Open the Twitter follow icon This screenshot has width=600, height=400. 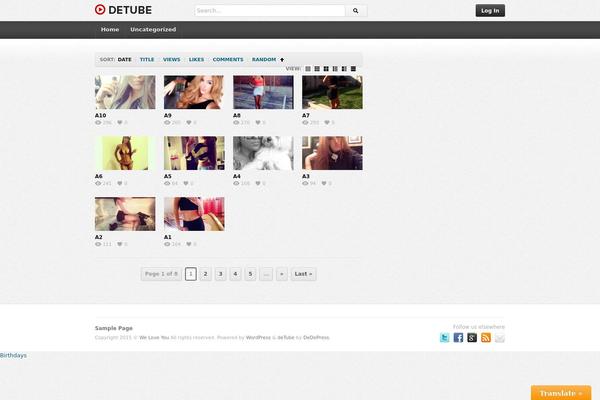[445, 338]
